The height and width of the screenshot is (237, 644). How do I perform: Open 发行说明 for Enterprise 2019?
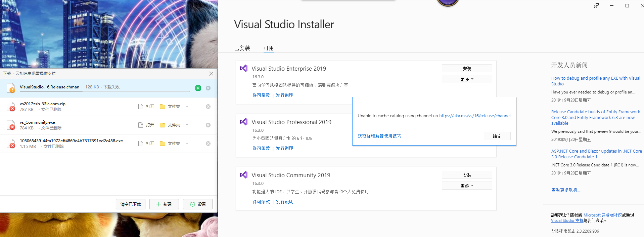285,95
